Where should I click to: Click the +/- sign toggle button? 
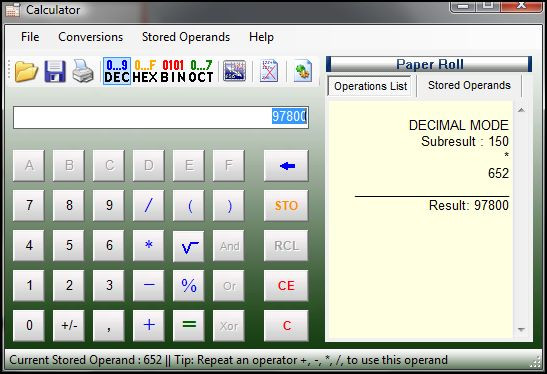69,326
